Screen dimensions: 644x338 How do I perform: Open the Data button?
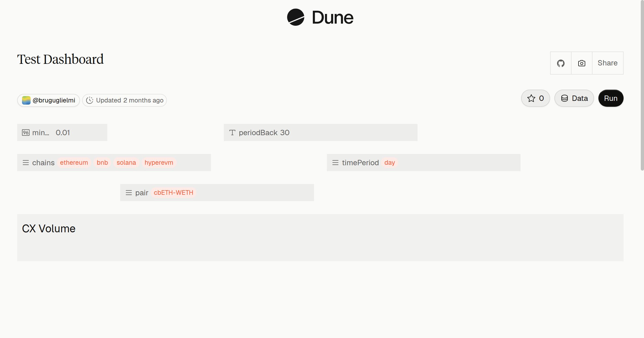(x=574, y=98)
